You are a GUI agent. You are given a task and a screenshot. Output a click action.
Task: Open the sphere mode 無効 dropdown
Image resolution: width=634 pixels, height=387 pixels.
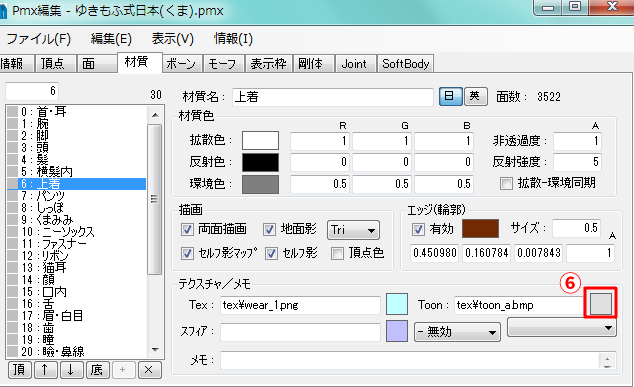[457, 332]
